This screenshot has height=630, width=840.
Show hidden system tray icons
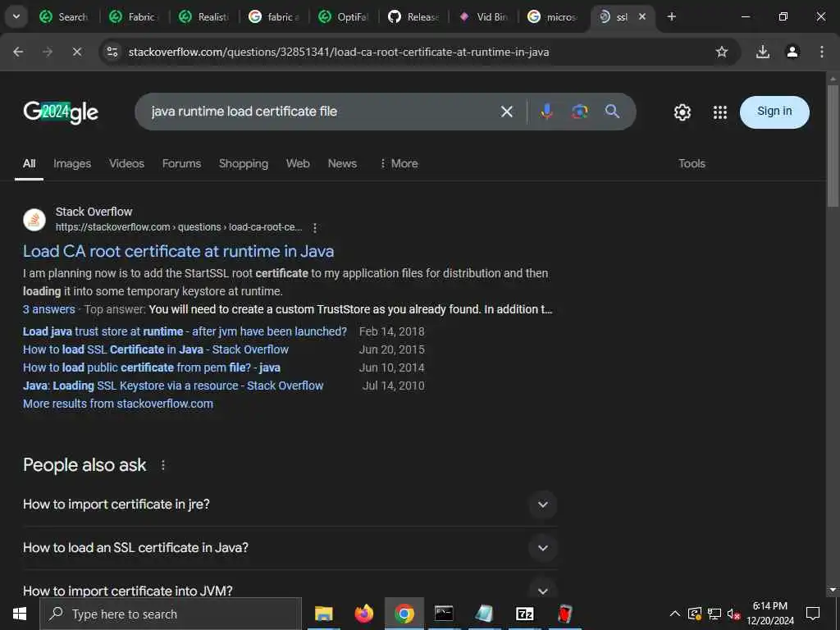click(675, 614)
